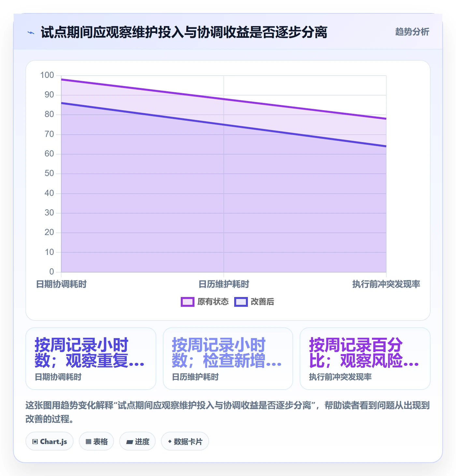Click the lightning bolt icon beside the title
The image size is (456, 476).
pyautogui.click(x=31, y=33)
